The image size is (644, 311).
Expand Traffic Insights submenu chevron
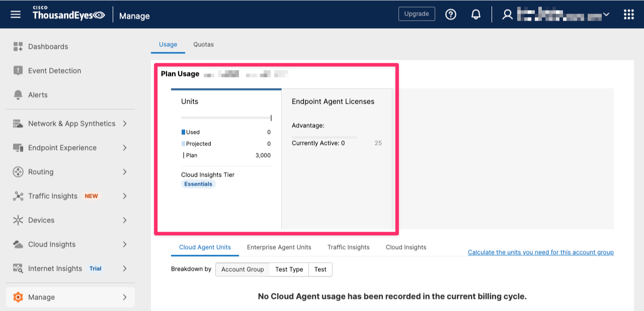point(125,196)
